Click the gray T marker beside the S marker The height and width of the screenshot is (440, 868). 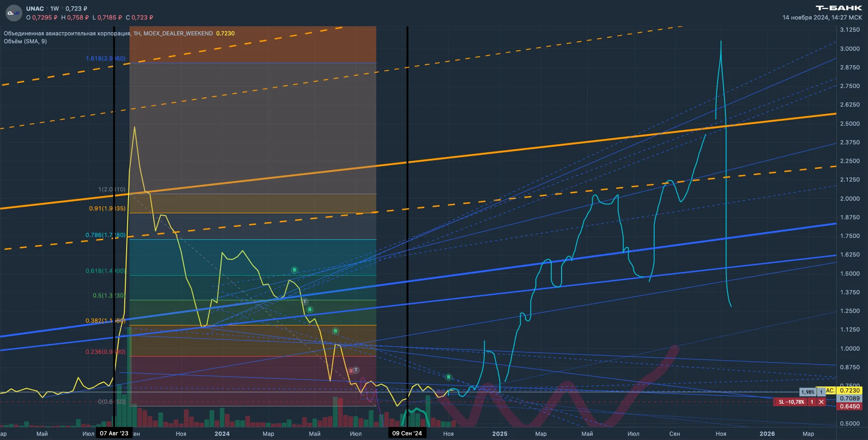(356, 370)
